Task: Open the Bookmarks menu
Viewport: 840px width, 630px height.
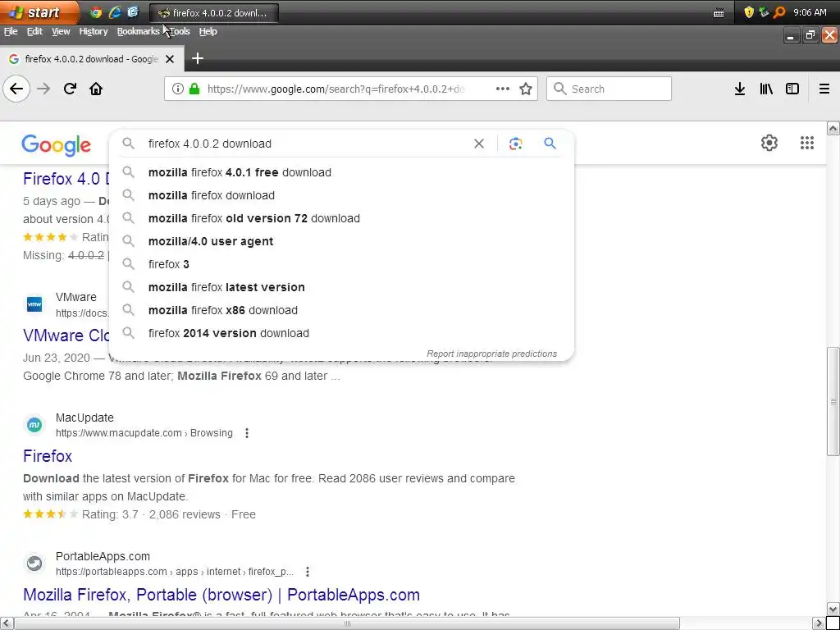Action: tap(138, 32)
